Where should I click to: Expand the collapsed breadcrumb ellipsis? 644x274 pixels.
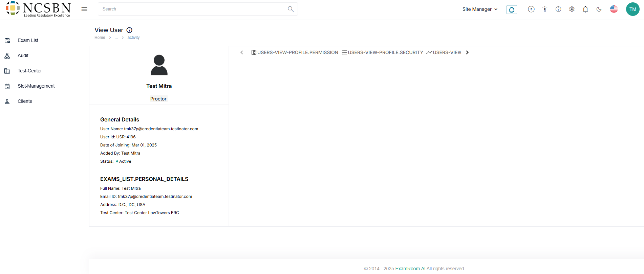pyautogui.click(x=116, y=38)
